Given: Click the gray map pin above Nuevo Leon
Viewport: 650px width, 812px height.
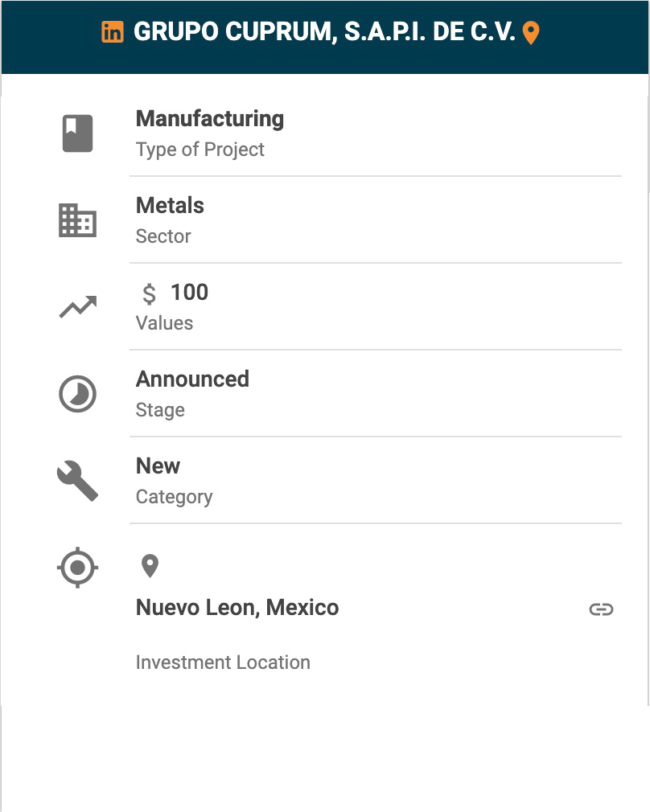Looking at the screenshot, I should tap(150, 566).
